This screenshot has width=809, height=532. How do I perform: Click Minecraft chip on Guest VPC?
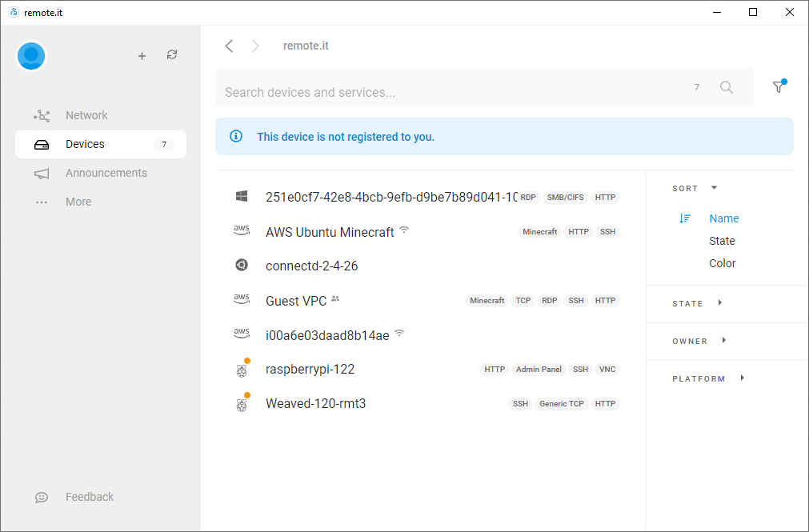(487, 300)
